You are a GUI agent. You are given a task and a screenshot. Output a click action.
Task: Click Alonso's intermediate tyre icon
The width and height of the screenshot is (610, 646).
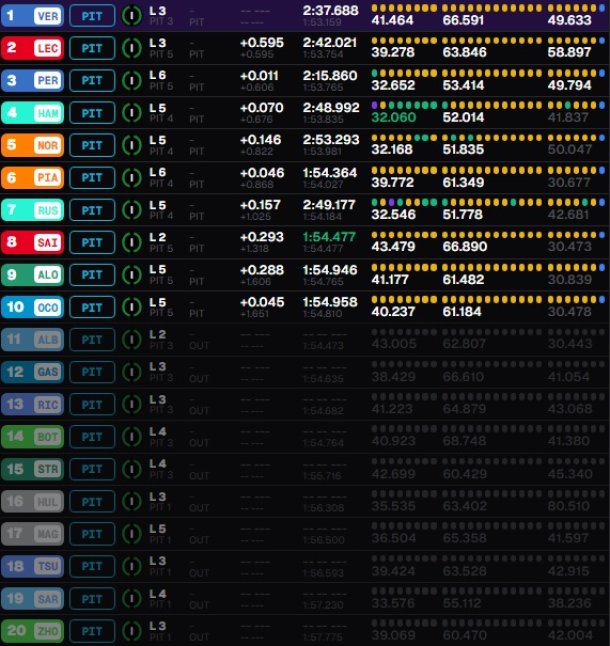coord(131,274)
